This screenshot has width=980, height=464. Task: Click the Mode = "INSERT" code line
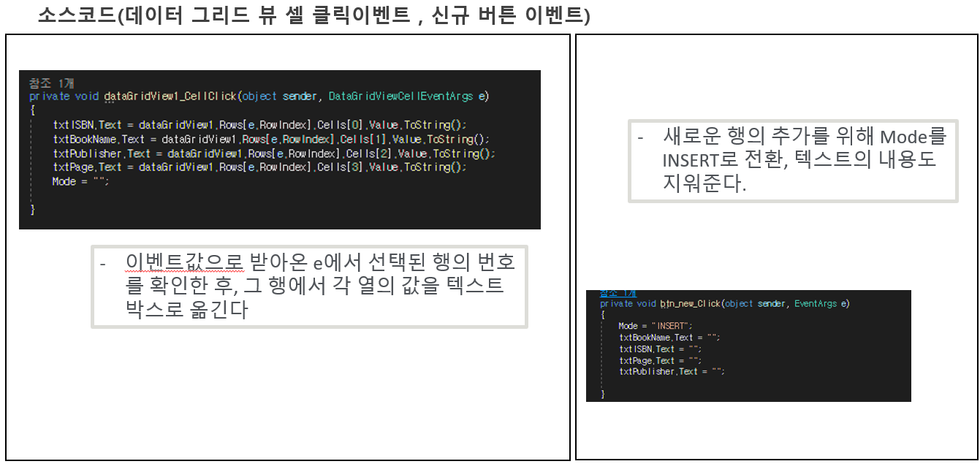click(x=655, y=326)
